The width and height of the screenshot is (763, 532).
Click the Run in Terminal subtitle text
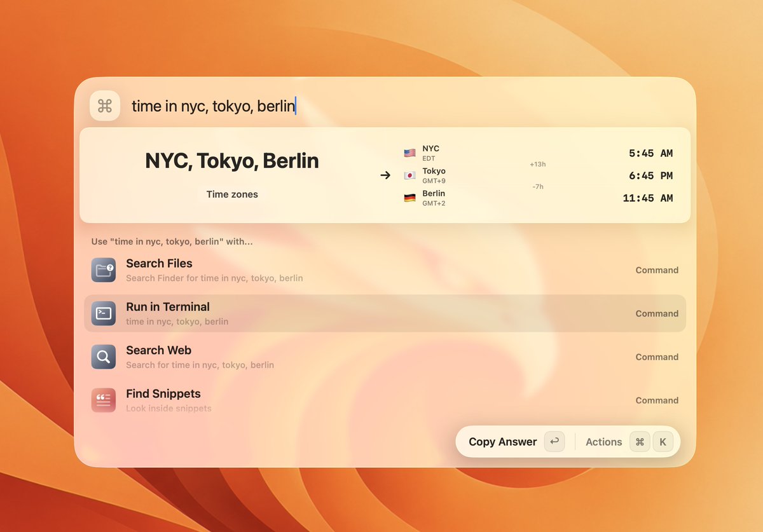(x=177, y=322)
